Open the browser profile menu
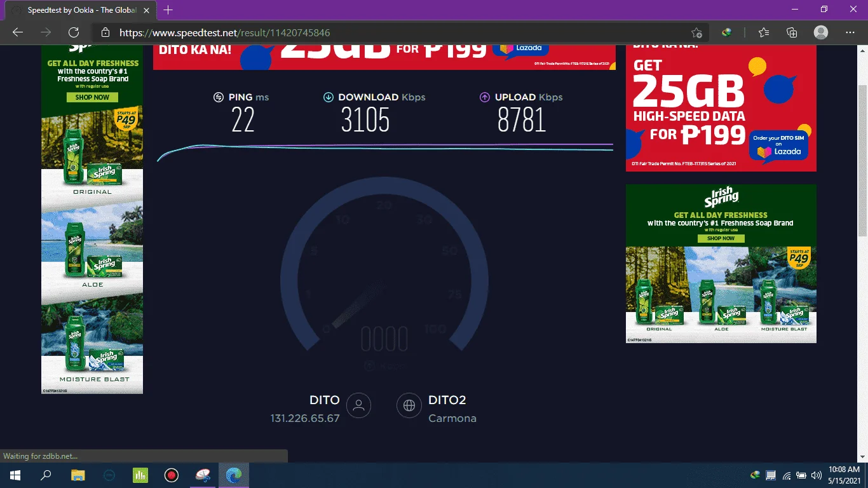 click(x=821, y=32)
